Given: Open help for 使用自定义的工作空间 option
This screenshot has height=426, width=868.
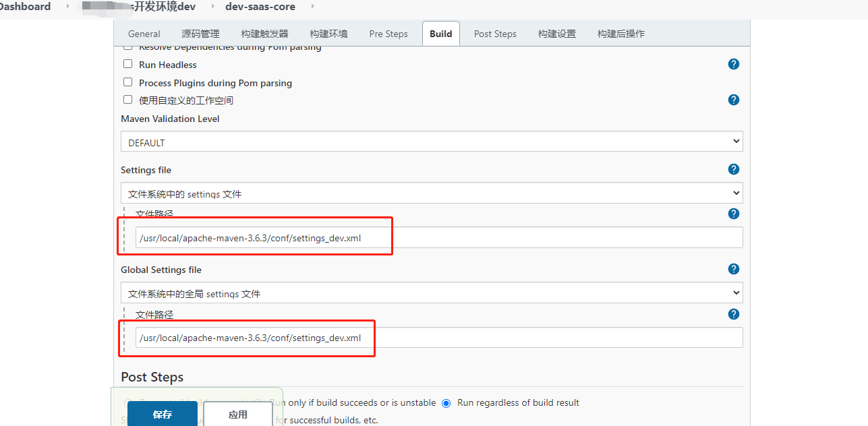Looking at the screenshot, I should [x=734, y=100].
